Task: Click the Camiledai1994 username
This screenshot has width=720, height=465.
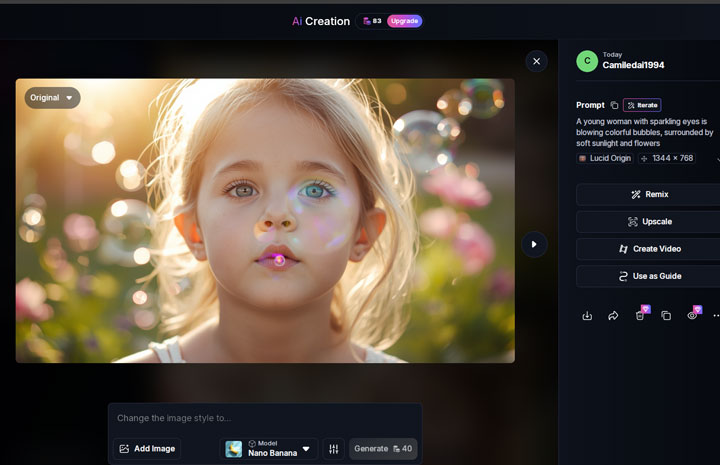Action: click(633, 65)
